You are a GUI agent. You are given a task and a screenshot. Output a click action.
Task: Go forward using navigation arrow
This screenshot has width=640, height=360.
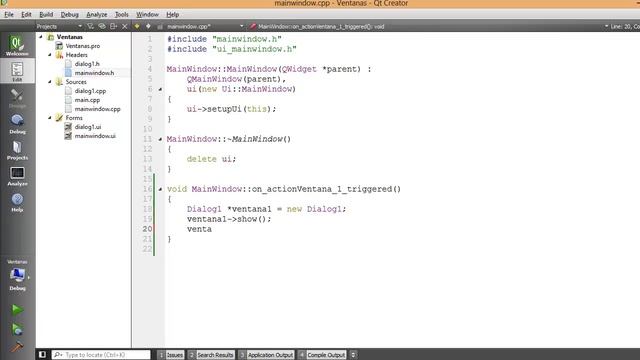pyautogui.click(x=149, y=26)
